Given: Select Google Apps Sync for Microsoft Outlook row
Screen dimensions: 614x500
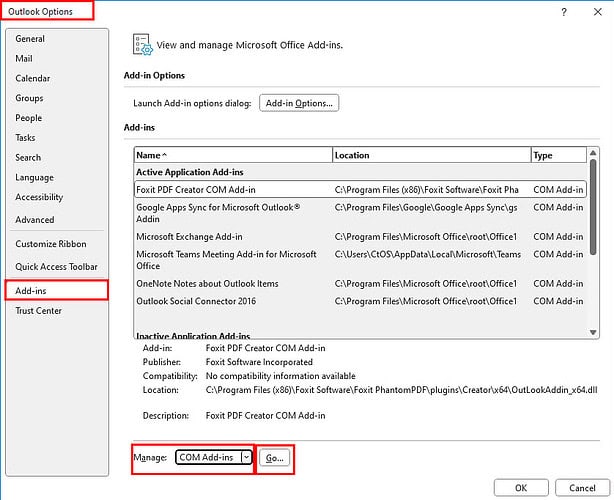Looking at the screenshot, I should pos(360,213).
